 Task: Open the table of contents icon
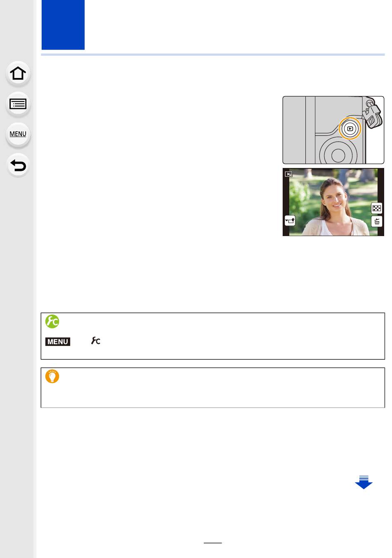(x=18, y=104)
